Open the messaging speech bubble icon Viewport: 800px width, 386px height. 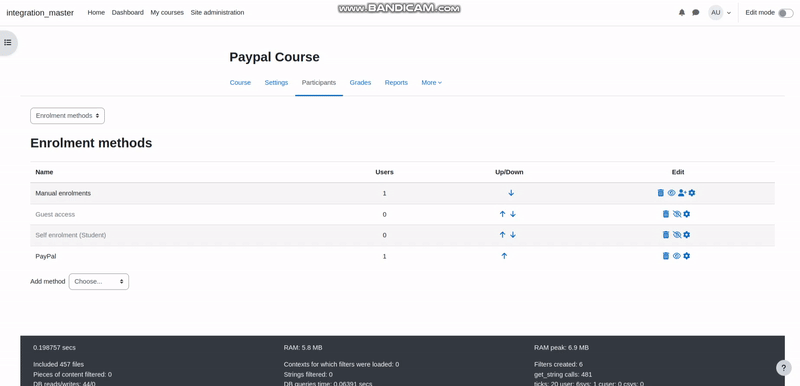695,13
